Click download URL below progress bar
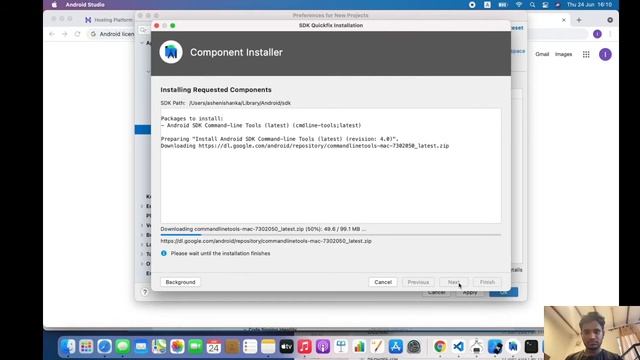Viewport: 640px width, 360px height. (x=266, y=241)
